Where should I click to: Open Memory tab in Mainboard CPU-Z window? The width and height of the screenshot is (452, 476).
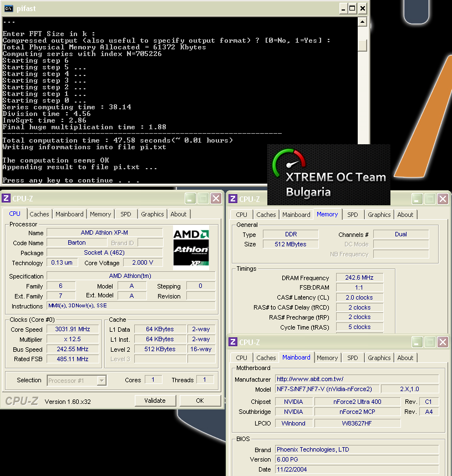pyautogui.click(x=327, y=358)
